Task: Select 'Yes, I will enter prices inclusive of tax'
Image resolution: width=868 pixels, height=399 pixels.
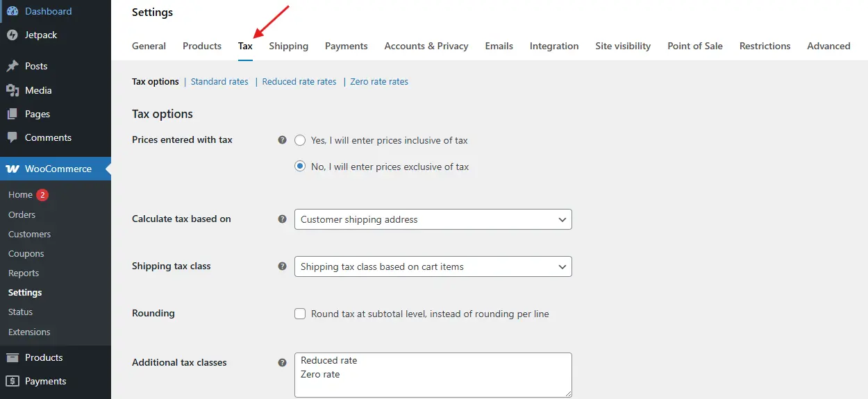Action: [300, 140]
